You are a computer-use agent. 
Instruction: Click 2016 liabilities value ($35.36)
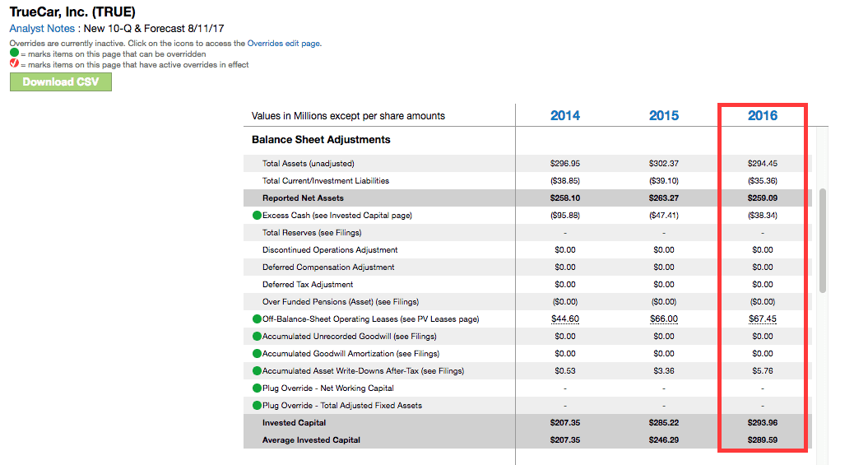point(762,180)
